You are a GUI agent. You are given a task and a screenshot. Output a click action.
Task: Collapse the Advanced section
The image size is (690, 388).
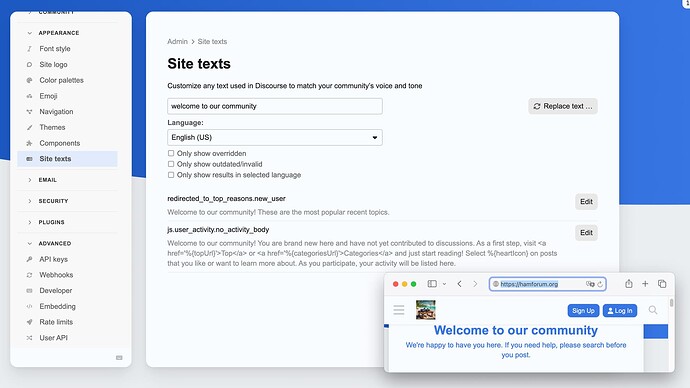tap(29, 243)
